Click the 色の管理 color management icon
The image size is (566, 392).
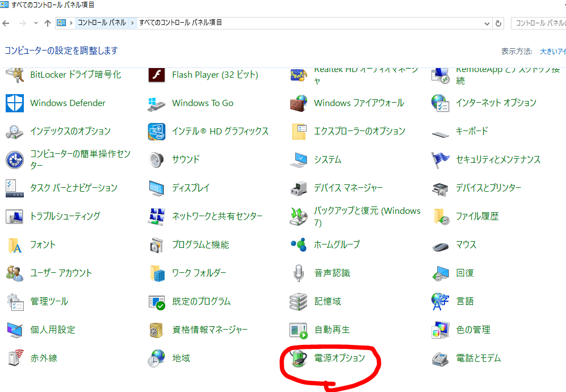[x=441, y=330]
